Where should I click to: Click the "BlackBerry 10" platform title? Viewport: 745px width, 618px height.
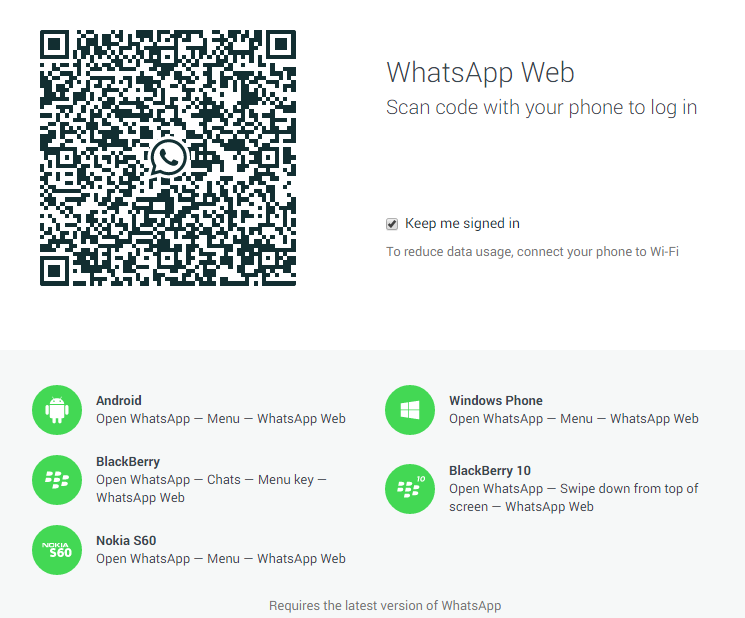point(490,471)
